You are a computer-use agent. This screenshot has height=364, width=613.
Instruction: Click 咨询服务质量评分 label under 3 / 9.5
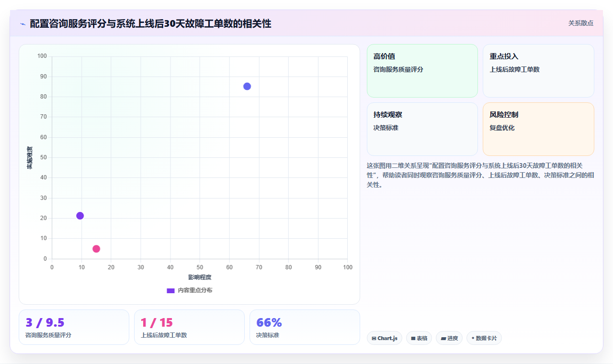48,335
